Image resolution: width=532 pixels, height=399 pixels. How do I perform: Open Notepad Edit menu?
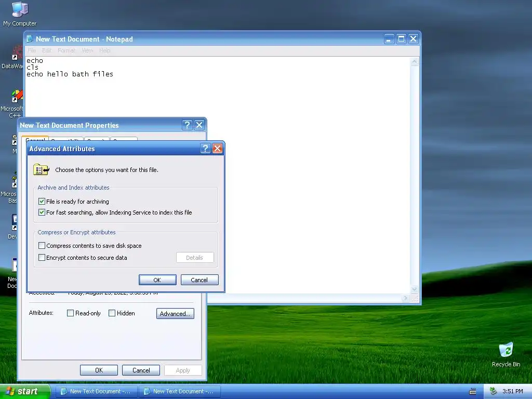tap(46, 50)
